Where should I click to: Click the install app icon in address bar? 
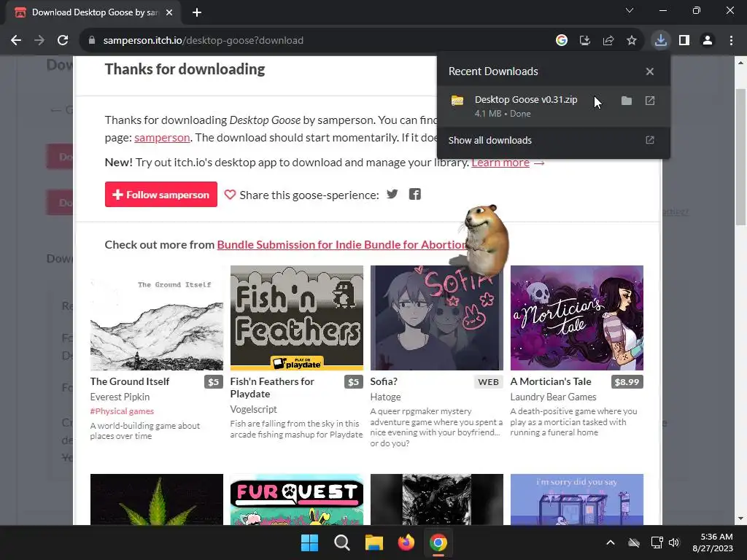tap(585, 41)
